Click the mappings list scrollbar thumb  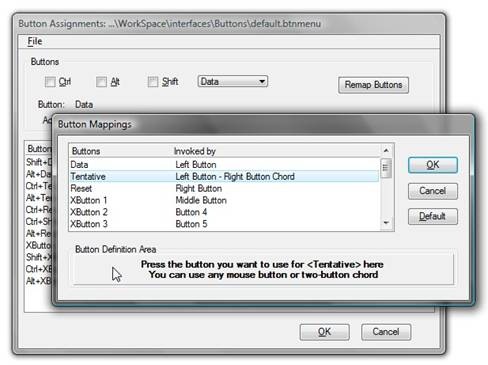click(386, 168)
